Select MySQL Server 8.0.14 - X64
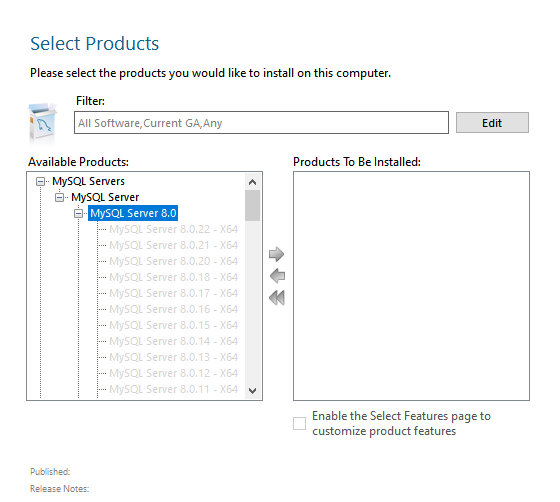560x502 pixels. (174, 341)
